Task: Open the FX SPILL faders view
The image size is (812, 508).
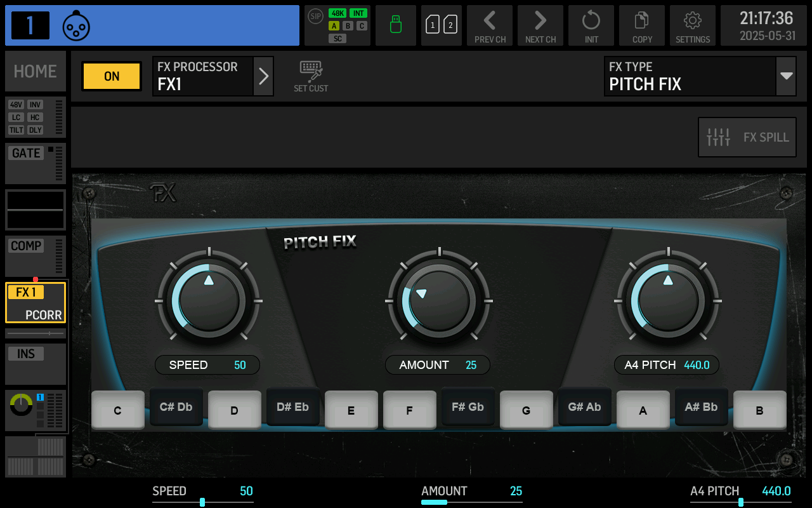Action: (747, 137)
